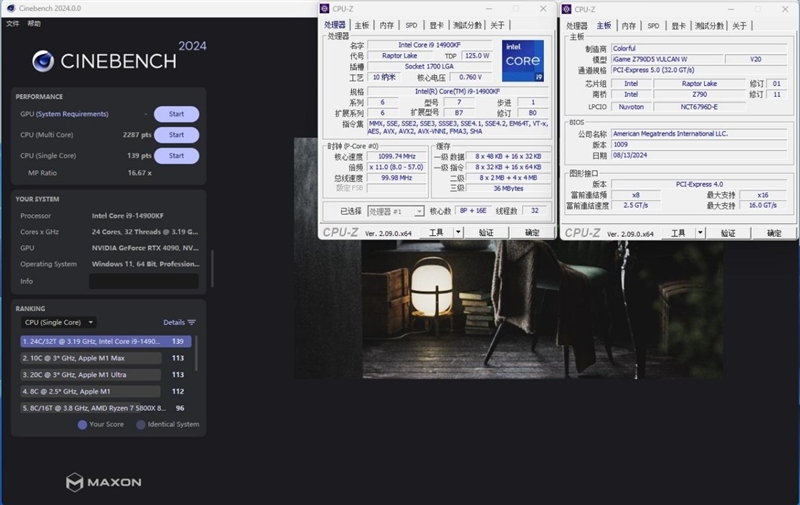Click the Maxon logo at bottom
Screen dimensions: 800x505
pos(104,482)
